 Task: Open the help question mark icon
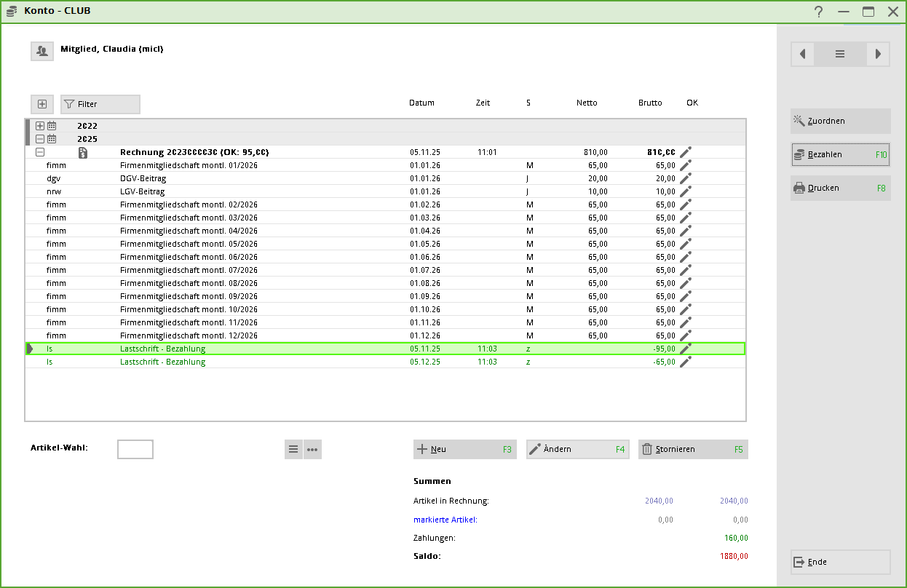(819, 12)
